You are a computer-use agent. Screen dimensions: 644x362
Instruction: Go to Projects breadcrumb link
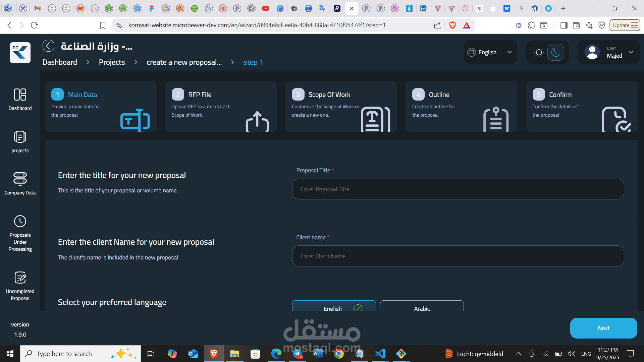tap(112, 62)
